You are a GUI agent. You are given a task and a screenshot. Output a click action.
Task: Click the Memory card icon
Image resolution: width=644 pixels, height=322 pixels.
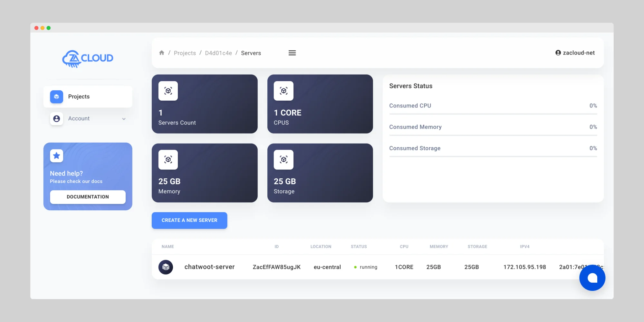pyautogui.click(x=168, y=159)
